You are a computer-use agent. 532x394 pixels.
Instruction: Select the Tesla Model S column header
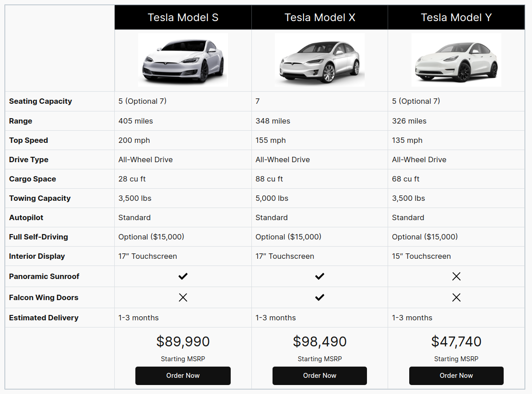tap(183, 18)
